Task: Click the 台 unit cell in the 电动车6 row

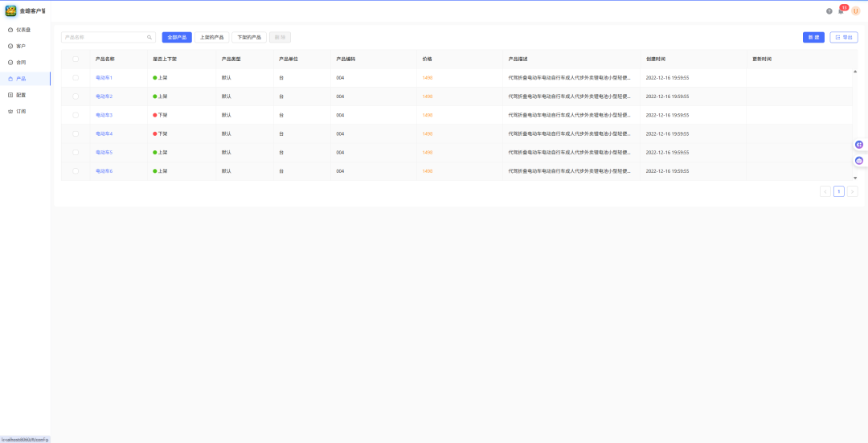Action: click(x=281, y=171)
